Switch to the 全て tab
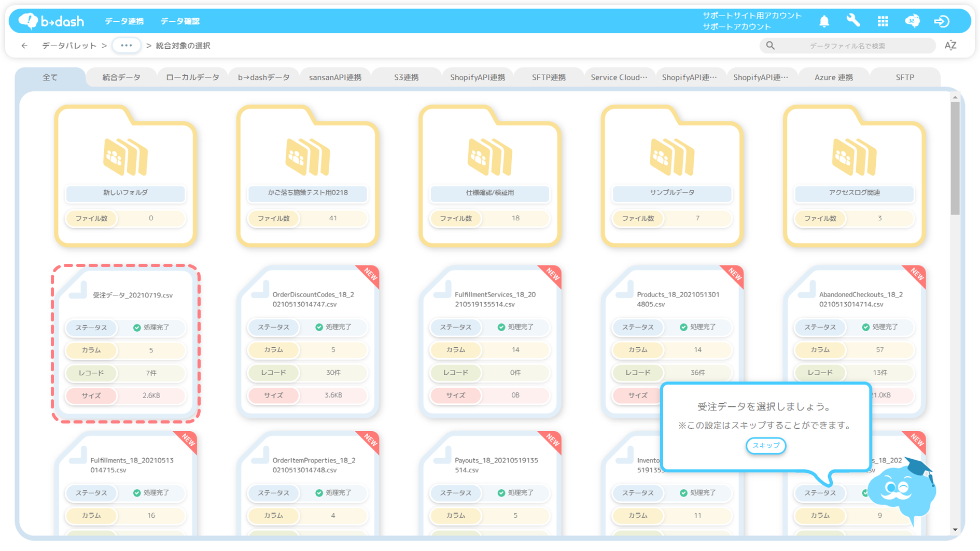The width and height of the screenshot is (980, 551). click(x=50, y=77)
